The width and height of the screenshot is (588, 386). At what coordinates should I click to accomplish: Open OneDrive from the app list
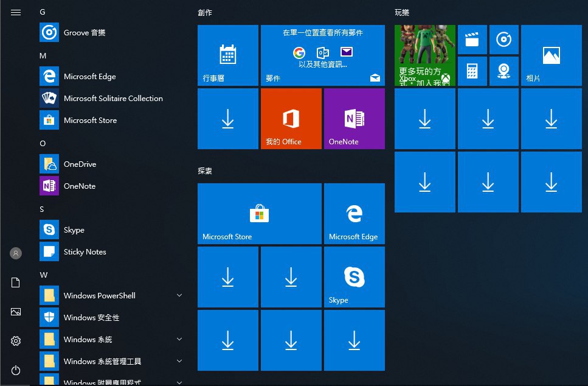(x=112, y=164)
